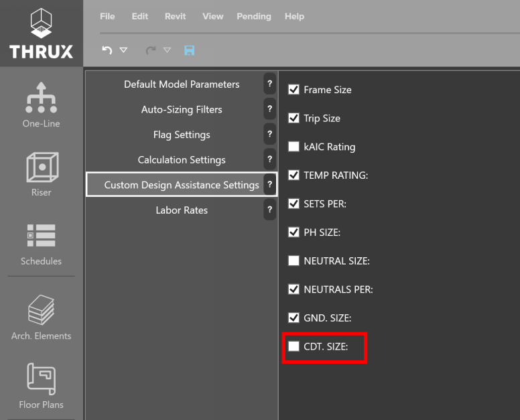The height and width of the screenshot is (420, 520).
Task: Expand the redo history dropdown arrow
Action: coord(168,50)
